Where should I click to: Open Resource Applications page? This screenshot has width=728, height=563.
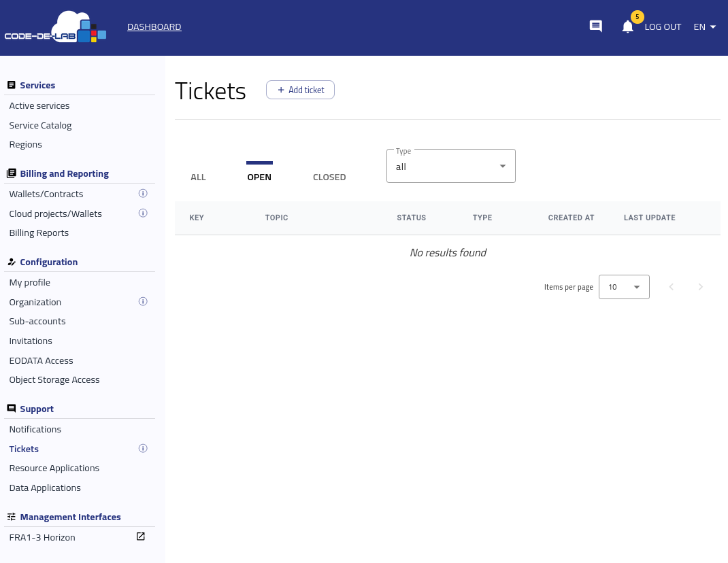pos(54,468)
